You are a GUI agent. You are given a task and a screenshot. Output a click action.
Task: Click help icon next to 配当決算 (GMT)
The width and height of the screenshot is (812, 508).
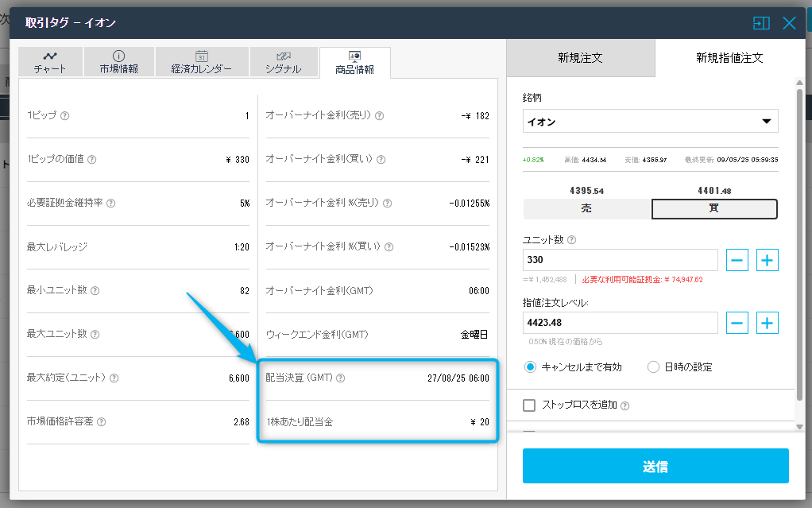point(340,378)
